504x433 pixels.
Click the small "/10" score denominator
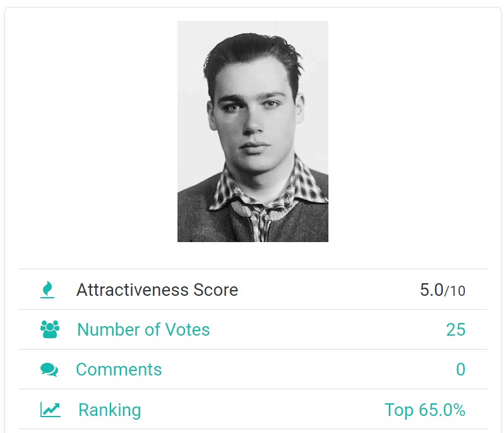tap(455, 291)
